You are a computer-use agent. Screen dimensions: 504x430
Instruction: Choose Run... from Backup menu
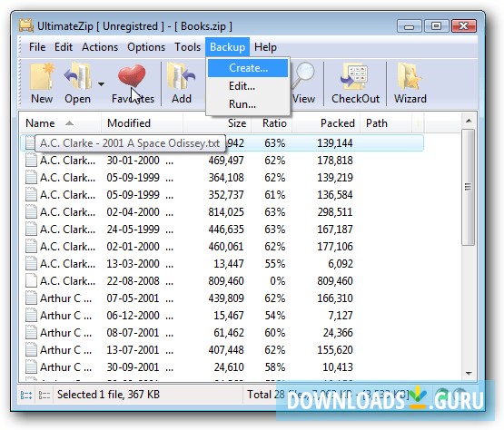pos(248,104)
